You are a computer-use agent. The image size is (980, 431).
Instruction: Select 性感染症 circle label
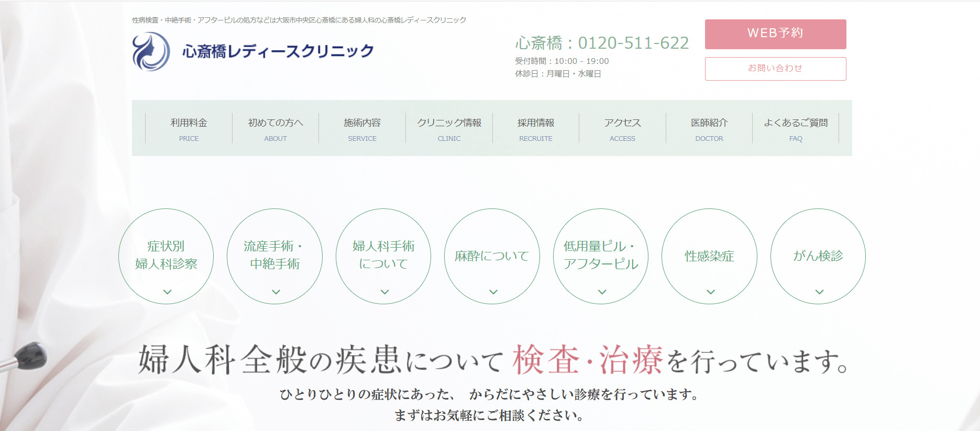(x=709, y=256)
